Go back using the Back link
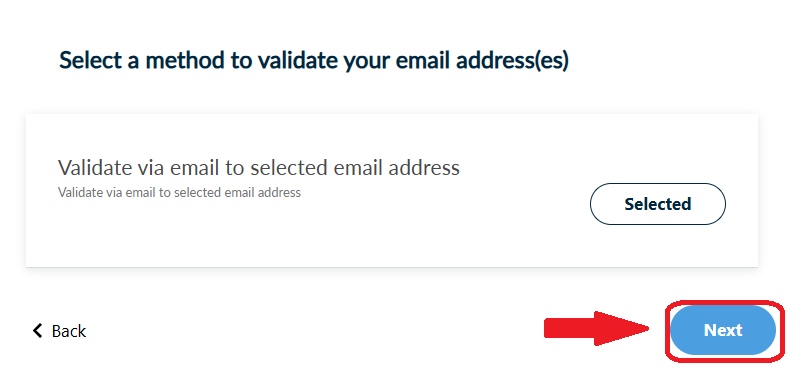The image size is (811, 375). 59,331
